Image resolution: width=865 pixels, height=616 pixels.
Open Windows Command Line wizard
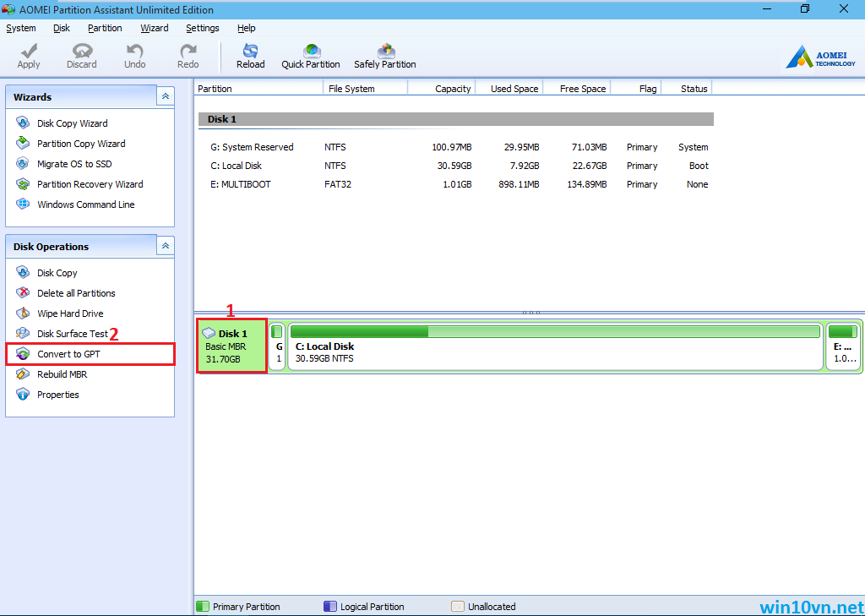(x=85, y=204)
